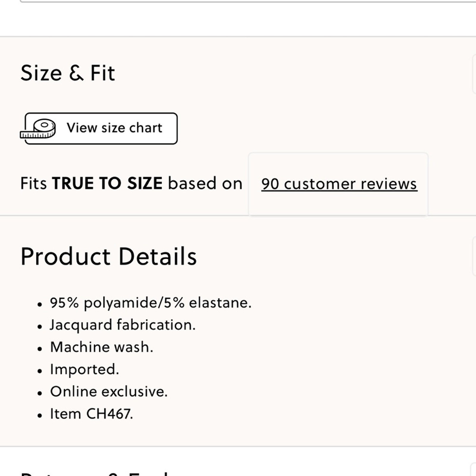
Task: Click the Jacquard fabrication bullet
Action: [x=123, y=325]
